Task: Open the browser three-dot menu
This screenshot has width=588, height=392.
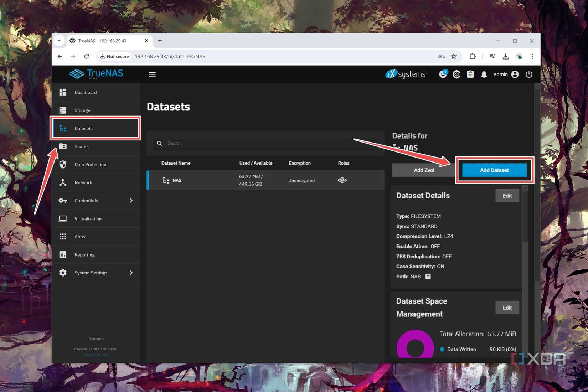Action: [x=532, y=56]
